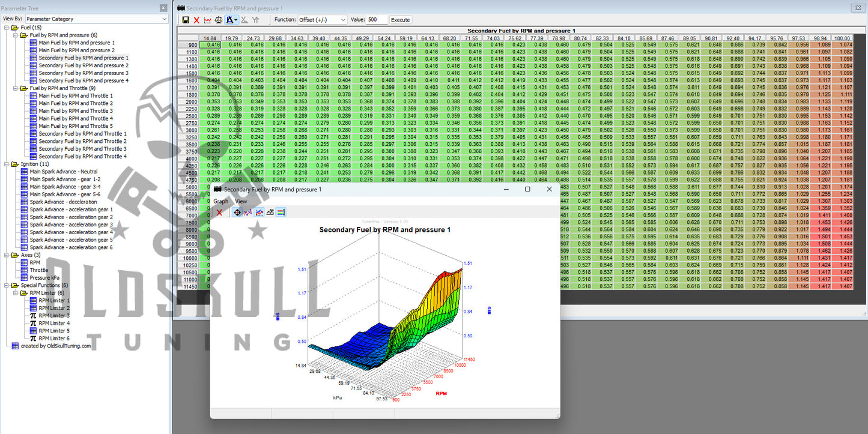Click the save floppy disk icon in table toolbar

point(186,20)
